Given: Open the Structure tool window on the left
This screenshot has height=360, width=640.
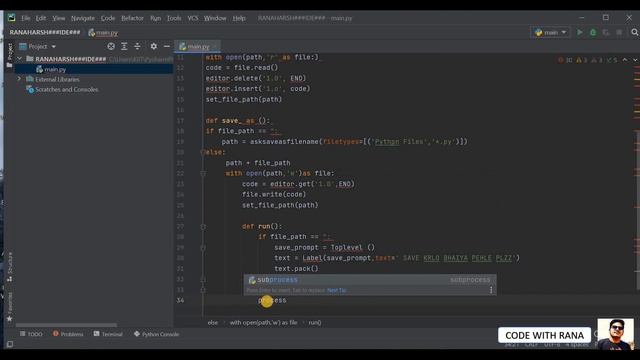Looking at the screenshot, I should click(10, 267).
